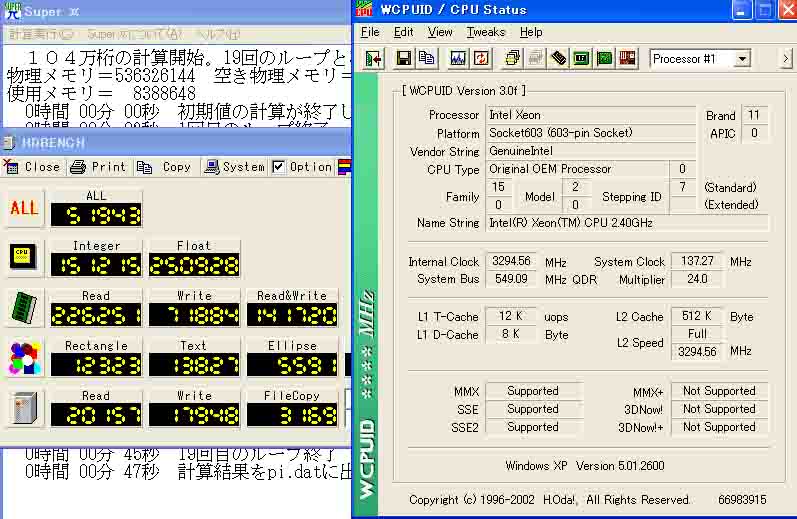This screenshot has width=797, height=519.
Task: Click the green PCI card icon
Action: click(x=604, y=59)
